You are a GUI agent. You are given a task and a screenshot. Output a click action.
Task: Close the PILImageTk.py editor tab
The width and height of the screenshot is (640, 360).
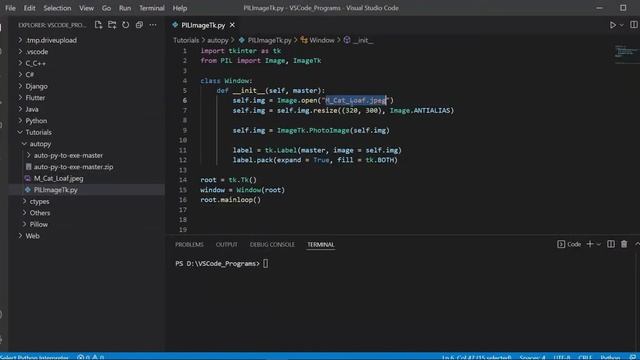(232, 25)
